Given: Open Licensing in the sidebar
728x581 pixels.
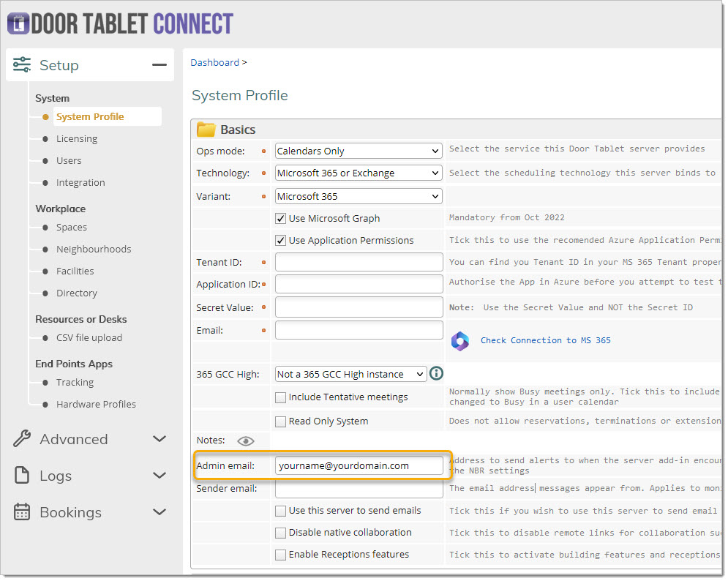Looking at the screenshot, I should pos(77,138).
